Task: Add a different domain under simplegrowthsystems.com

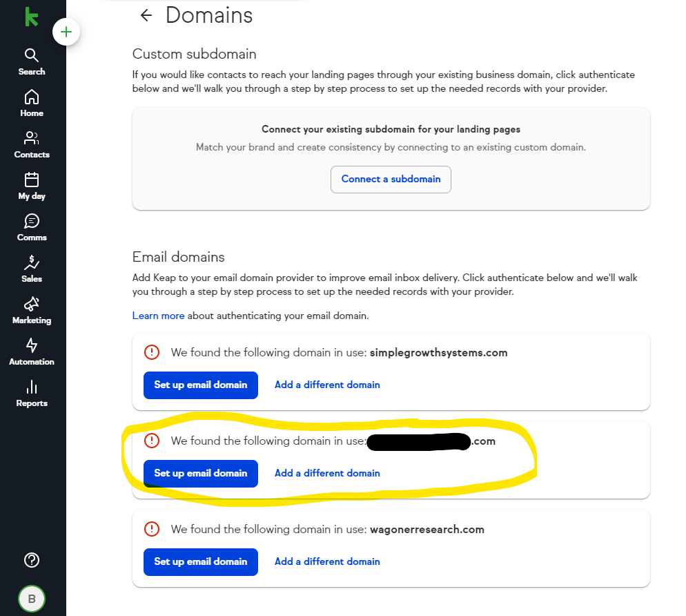Action: 327,385
